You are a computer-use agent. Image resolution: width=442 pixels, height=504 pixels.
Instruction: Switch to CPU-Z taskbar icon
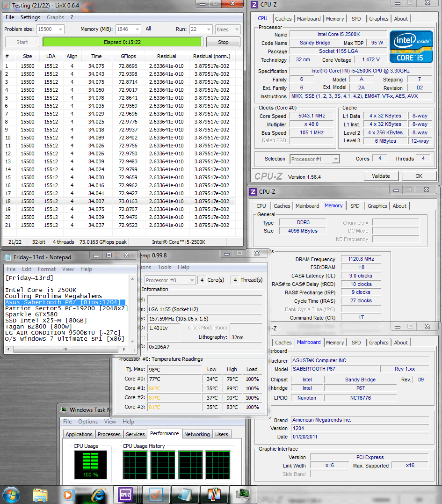125,495
